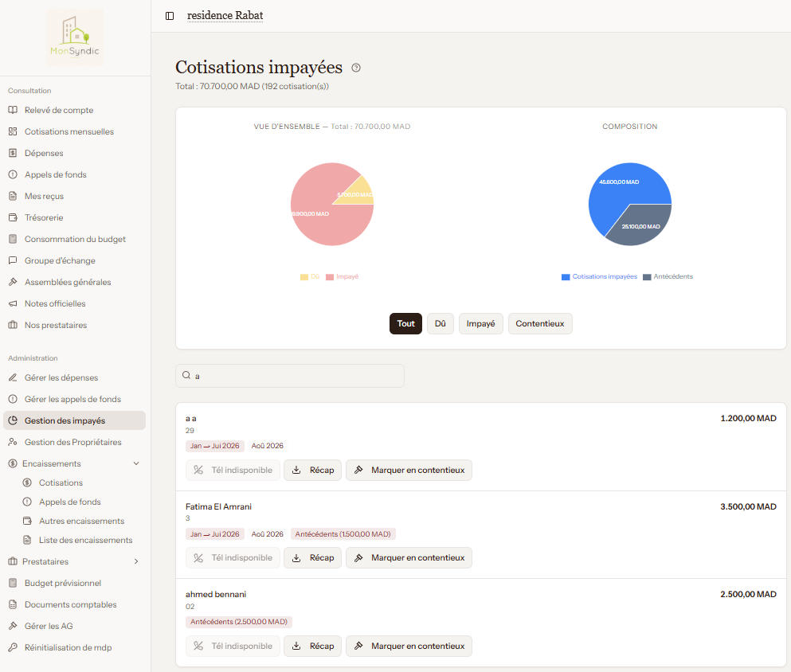This screenshot has width=791, height=672.
Task: Show only Impayé cotisations
Action: click(x=481, y=323)
